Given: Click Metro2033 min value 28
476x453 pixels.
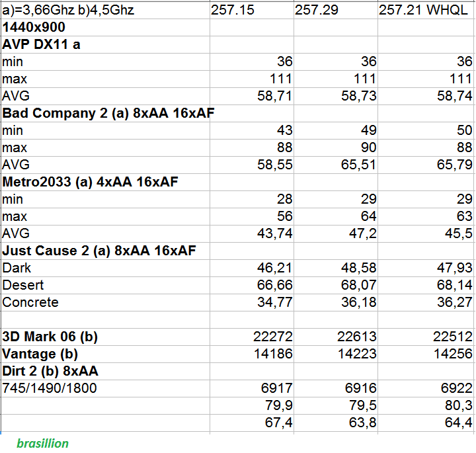Looking at the screenshot, I should (x=252, y=200).
